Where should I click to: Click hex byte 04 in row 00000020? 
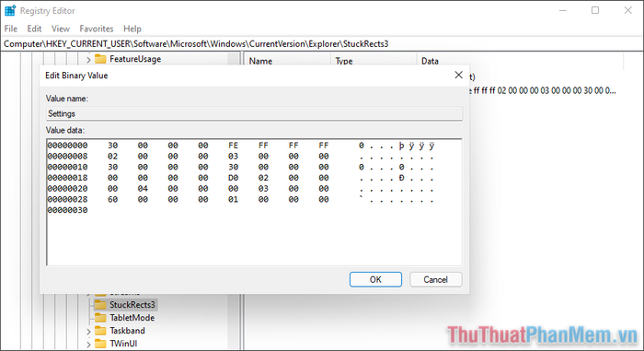coord(143,189)
